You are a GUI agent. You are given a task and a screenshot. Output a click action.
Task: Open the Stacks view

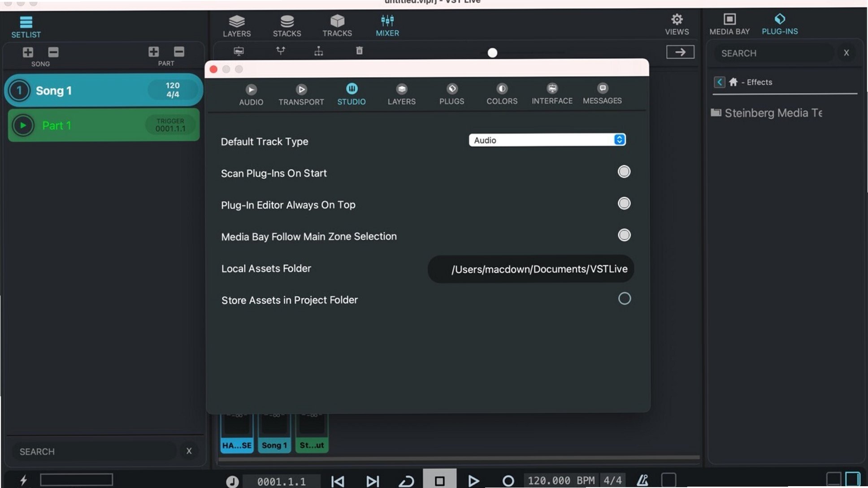287,26
